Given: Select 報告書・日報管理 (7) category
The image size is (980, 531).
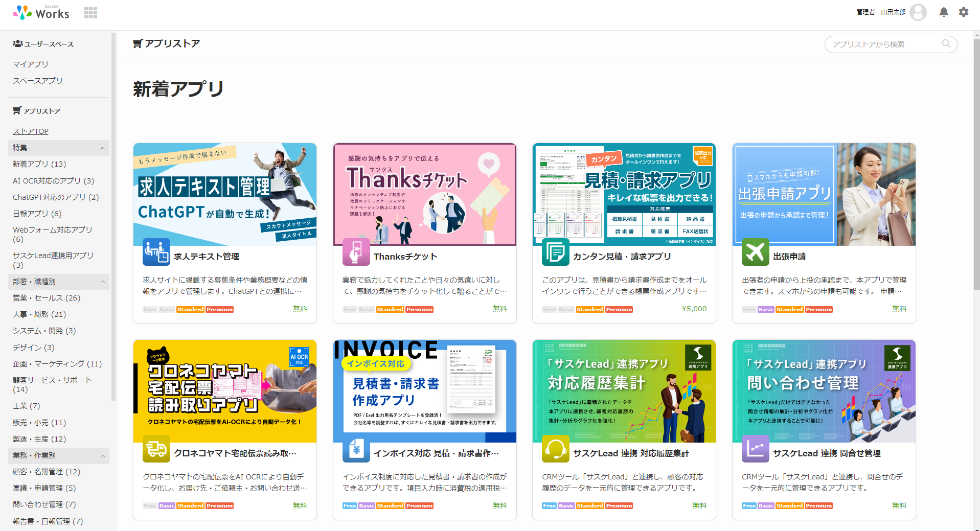Looking at the screenshot, I should click(x=48, y=521).
